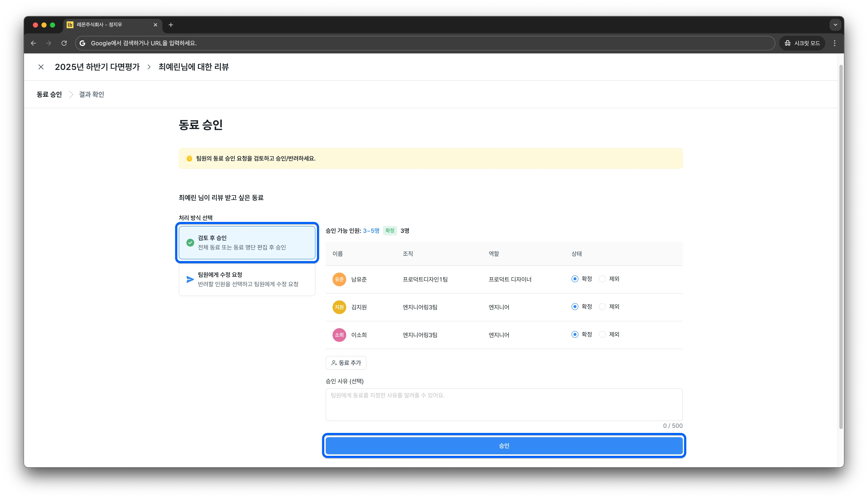
Task: Choose the 검토 후 승인 option
Action: (247, 243)
